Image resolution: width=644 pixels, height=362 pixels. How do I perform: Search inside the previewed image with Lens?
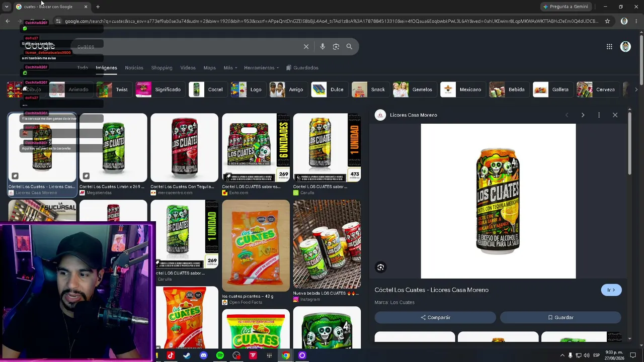coord(381,267)
